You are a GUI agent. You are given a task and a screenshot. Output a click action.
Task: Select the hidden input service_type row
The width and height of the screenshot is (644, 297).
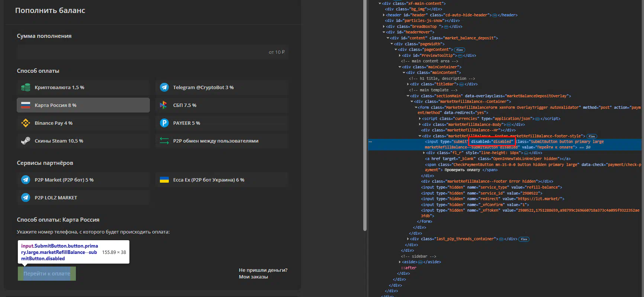491,187
